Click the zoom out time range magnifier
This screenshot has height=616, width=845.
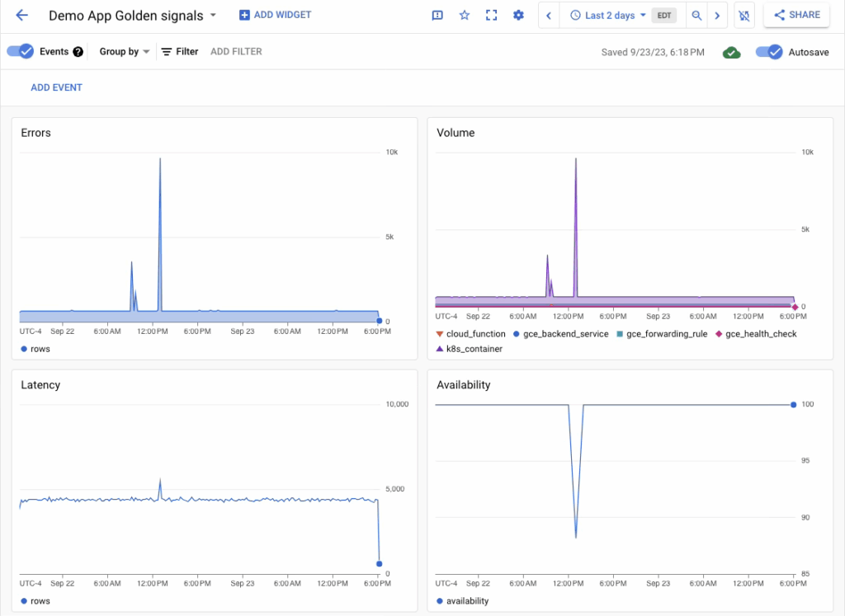point(697,16)
